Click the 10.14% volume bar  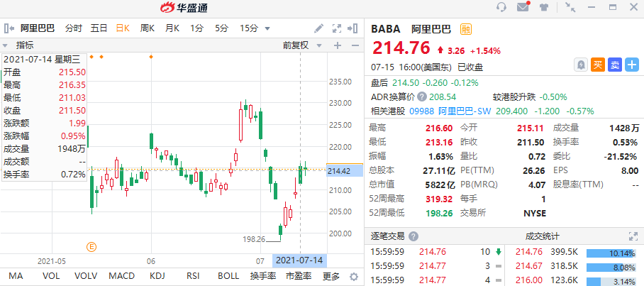coord(611,253)
